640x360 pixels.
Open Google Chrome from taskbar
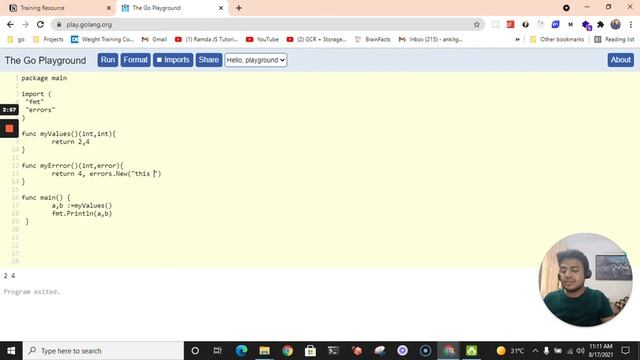point(287,351)
